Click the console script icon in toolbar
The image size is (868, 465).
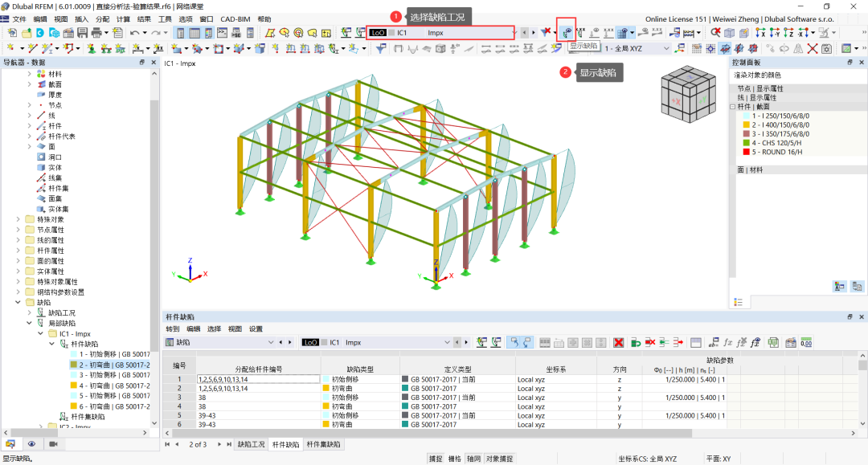(222, 33)
